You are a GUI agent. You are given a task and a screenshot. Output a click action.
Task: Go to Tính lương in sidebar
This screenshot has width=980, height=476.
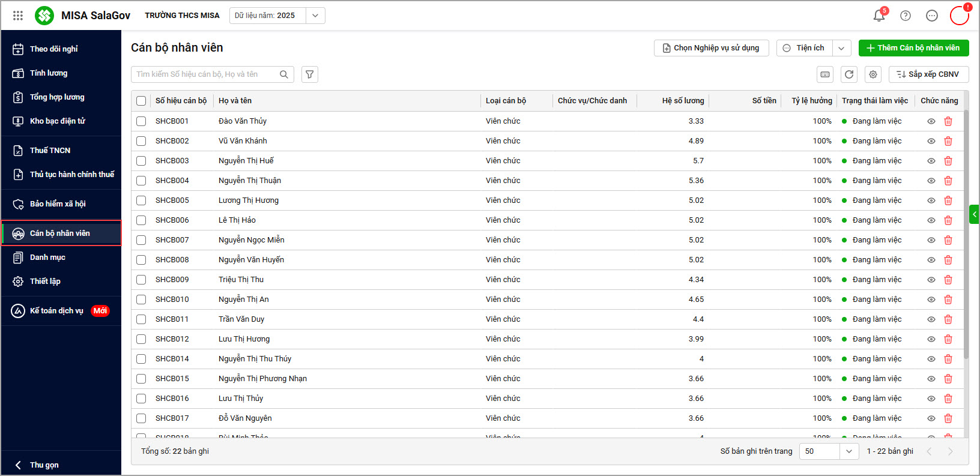point(49,73)
